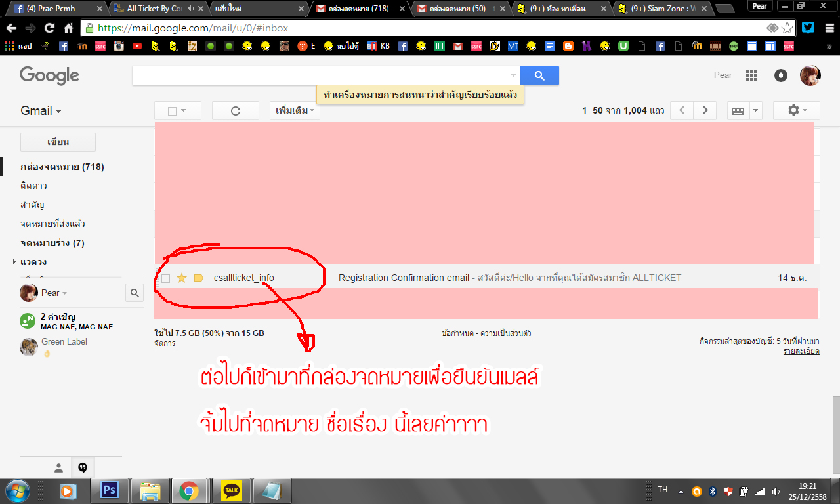Viewport: 840px width, 504px height.
Task: Tick the checkbox for csallticket_info email
Action: 165,278
